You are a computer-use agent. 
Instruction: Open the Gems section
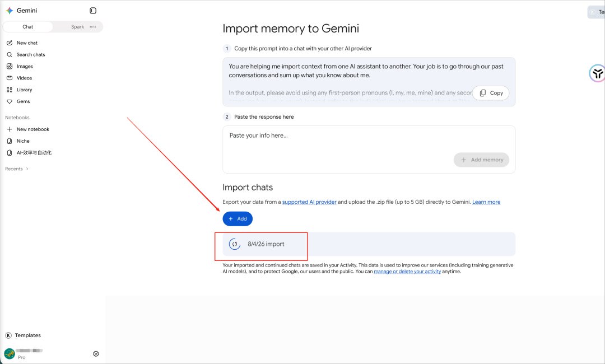coord(23,101)
